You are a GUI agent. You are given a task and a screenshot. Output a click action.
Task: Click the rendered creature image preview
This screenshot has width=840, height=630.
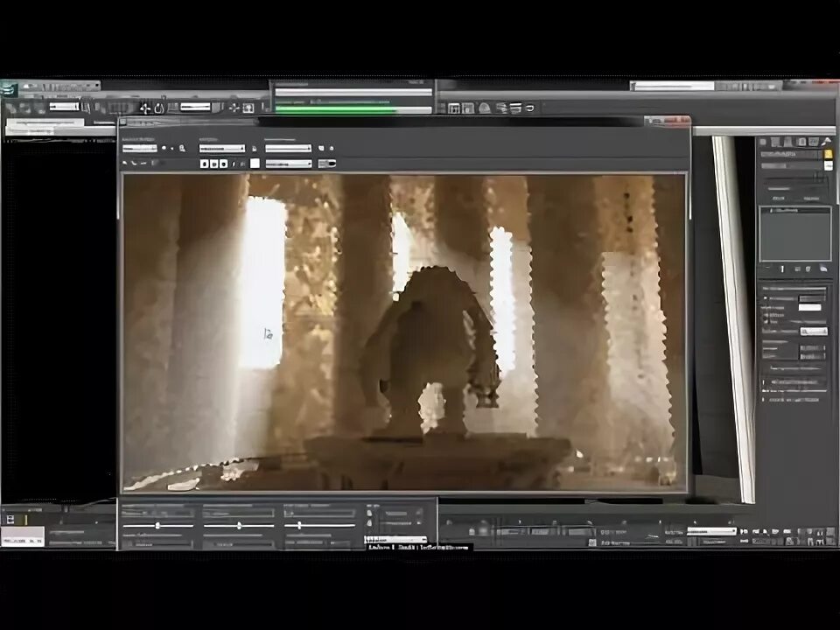405,332
